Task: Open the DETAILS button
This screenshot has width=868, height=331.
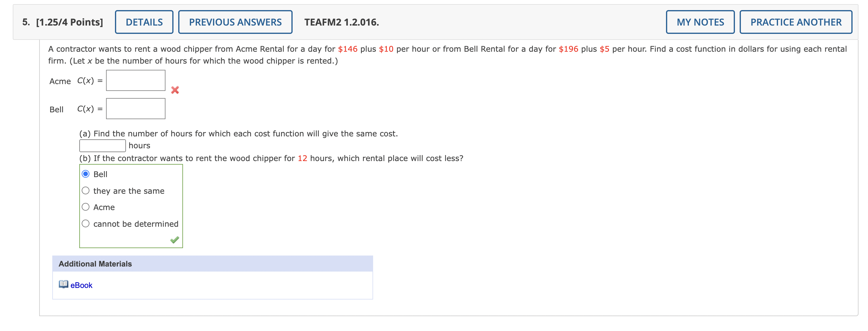Action: click(144, 22)
